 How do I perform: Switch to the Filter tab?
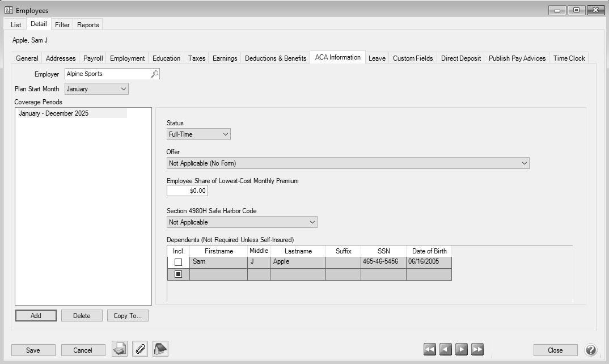coord(62,25)
